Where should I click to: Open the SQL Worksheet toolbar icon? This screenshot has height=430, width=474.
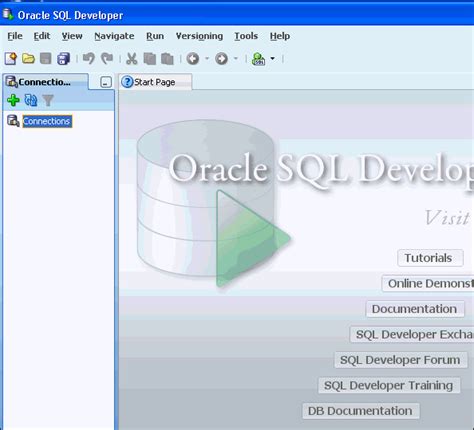(258, 59)
